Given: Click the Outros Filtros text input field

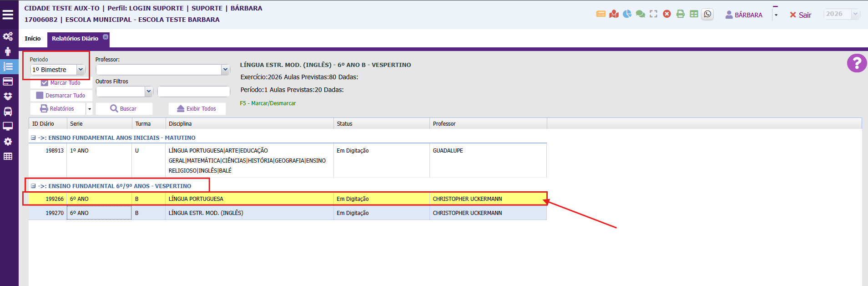Looking at the screenshot, I should (193, 92).
